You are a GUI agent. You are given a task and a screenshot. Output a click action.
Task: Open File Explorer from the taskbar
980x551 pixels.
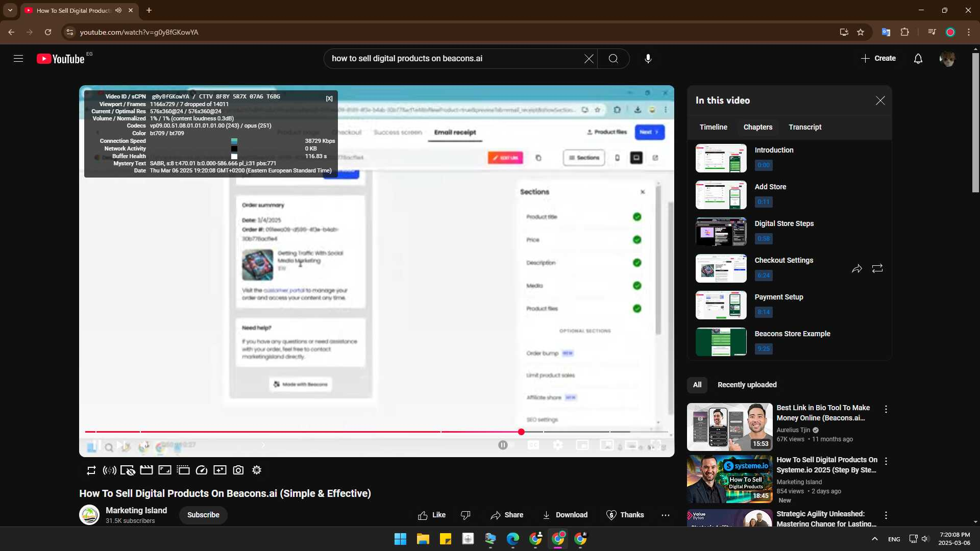(x=423, y=539)
